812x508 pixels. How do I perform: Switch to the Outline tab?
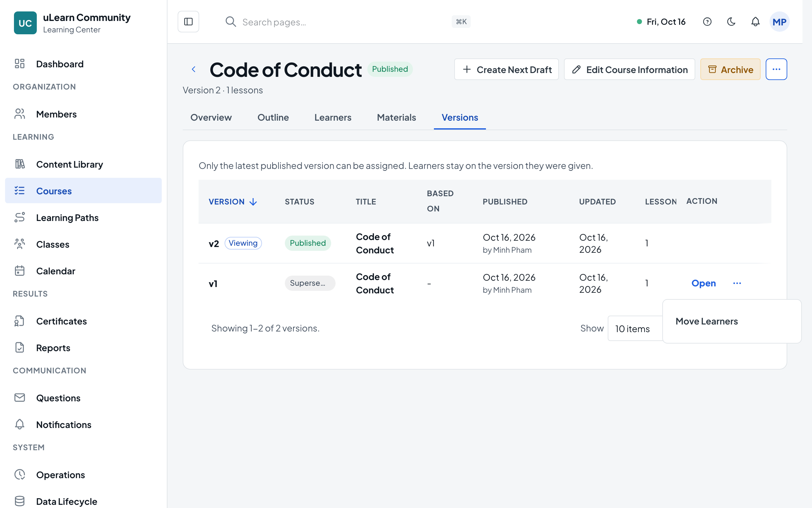(273, 117)
